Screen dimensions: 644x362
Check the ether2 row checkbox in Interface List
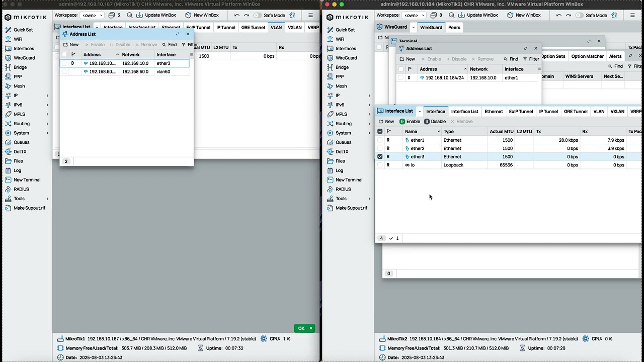[x=380, y=148]
